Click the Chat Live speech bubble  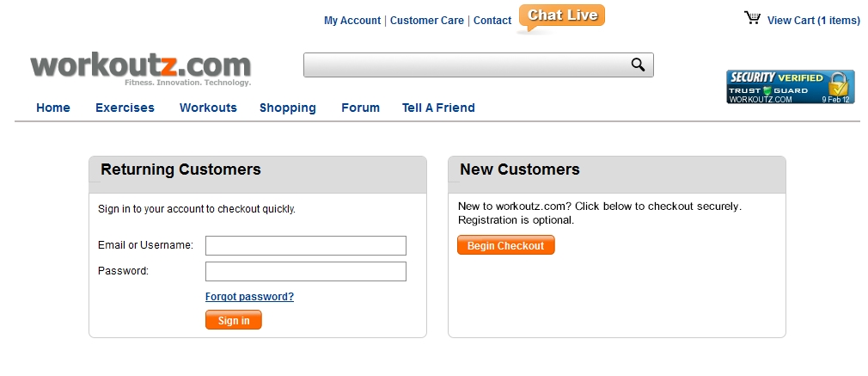coord(561,18)
